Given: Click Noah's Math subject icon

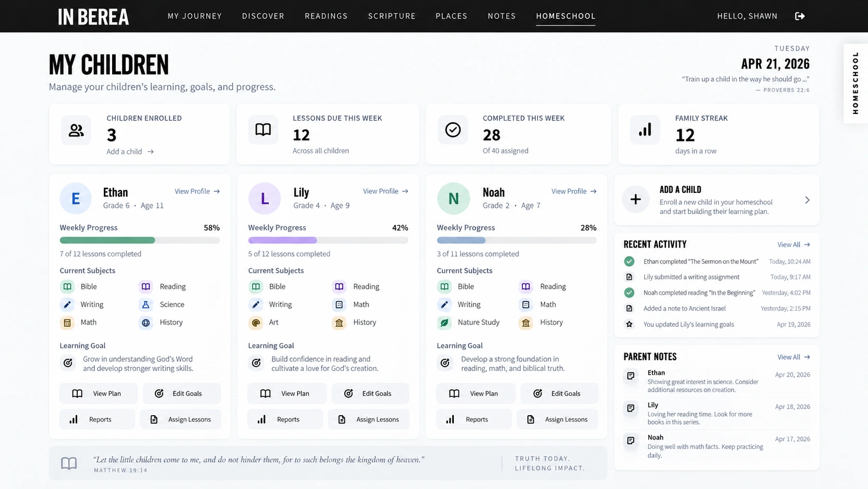Looking at the screenshot, I should tap(525, 305).
